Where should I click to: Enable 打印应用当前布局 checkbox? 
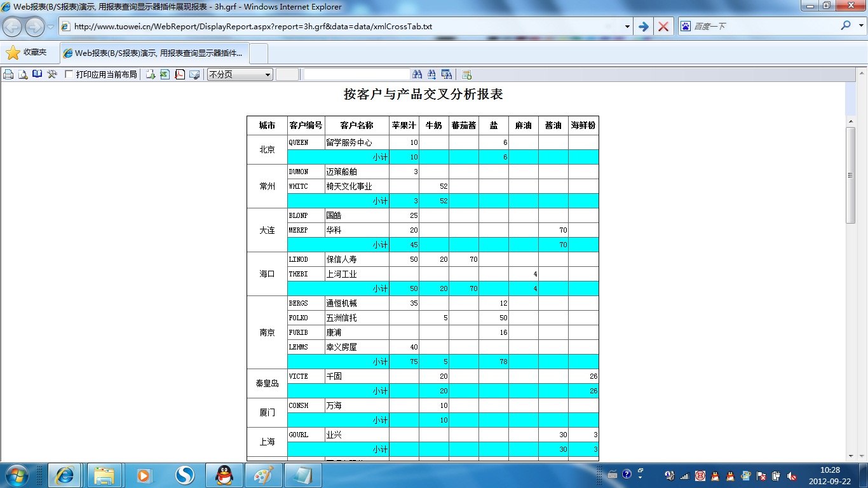(69, 74)
